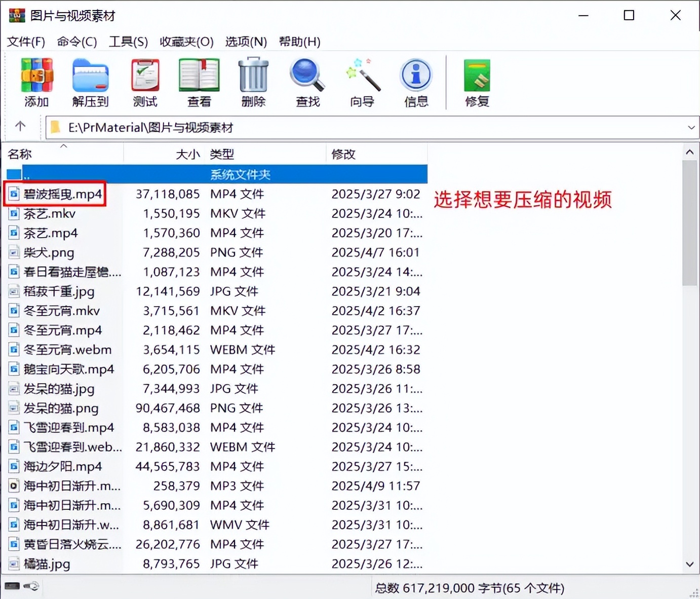Open the 收藏夹(O) favorites menu

click(x=186, y=42)
